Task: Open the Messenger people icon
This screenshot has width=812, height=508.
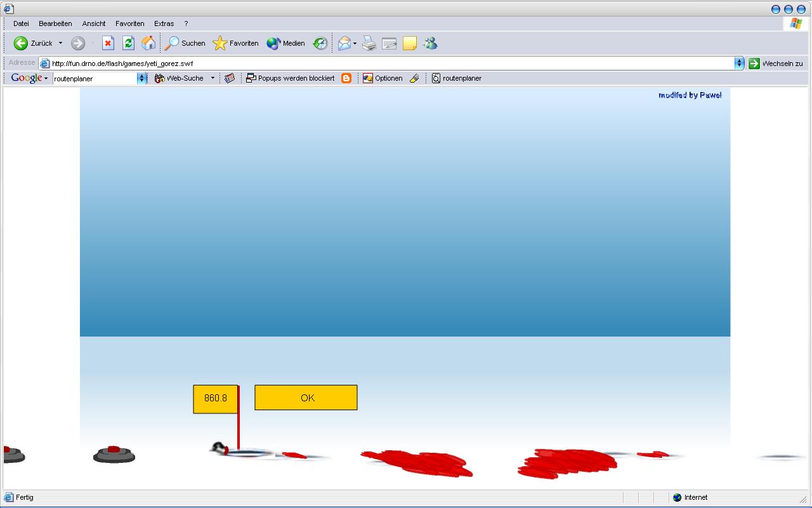Action: pyautogui.click(x=431, y=43)
